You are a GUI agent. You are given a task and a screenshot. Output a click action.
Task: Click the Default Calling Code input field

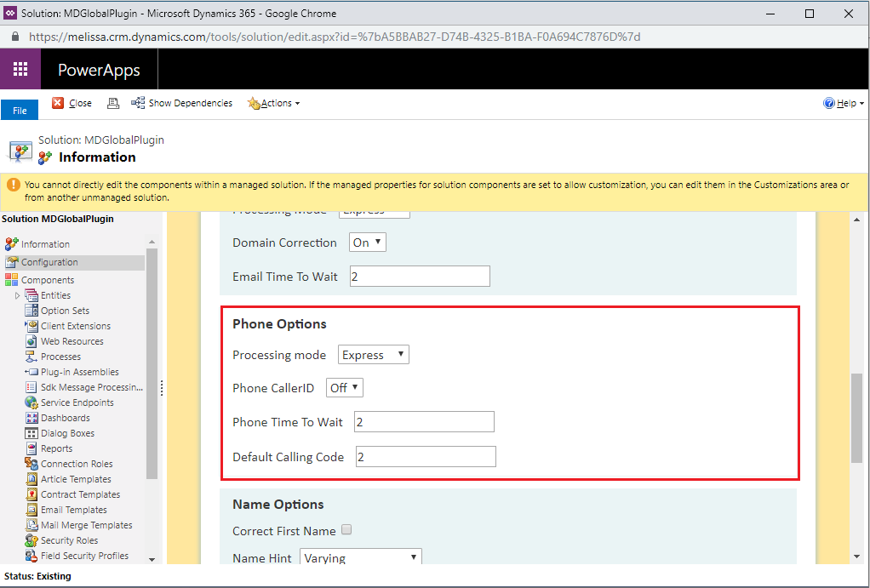coord(426,457)
